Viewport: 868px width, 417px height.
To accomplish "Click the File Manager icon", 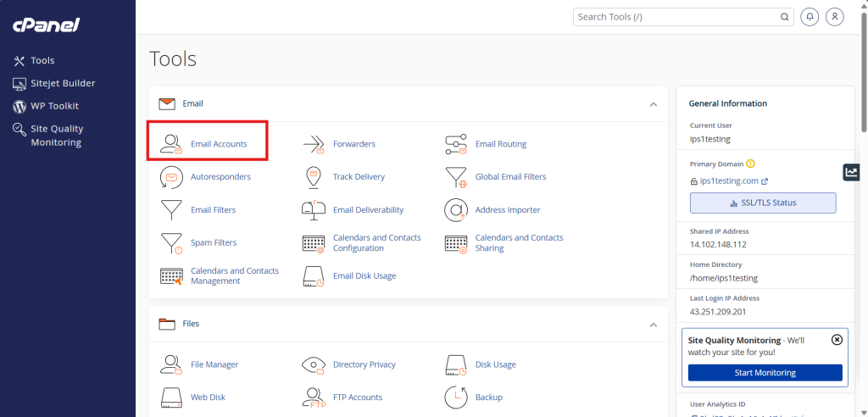I will 171,364.
